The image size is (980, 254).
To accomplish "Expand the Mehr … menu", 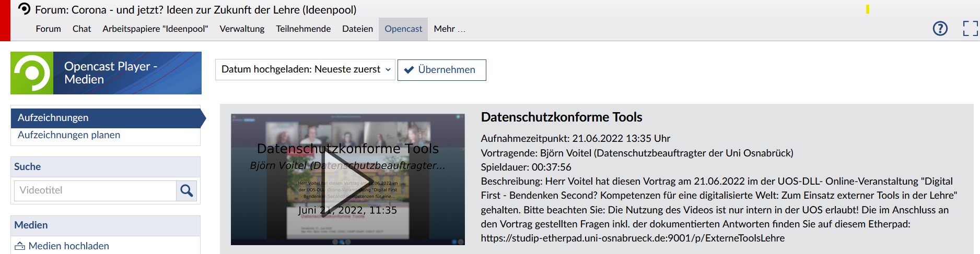I will [449, 29].
